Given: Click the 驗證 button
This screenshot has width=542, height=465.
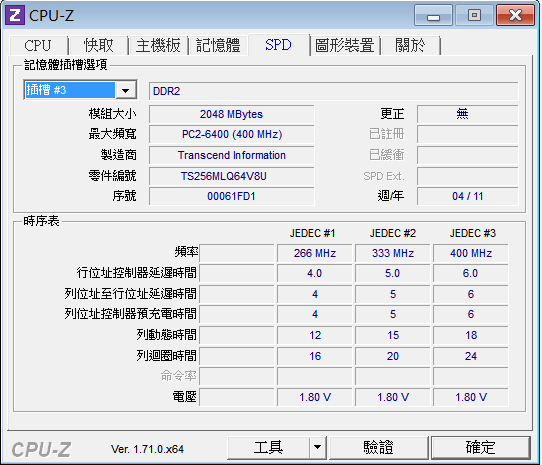Looking at the screenshot, I should [x=379, y=447].
